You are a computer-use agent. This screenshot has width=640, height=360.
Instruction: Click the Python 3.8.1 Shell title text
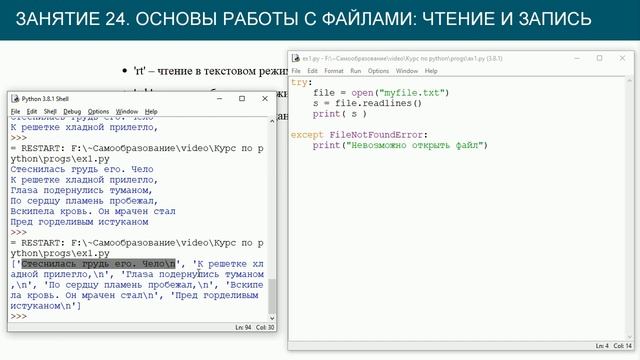pyautogui.click(x=45, y=99)
